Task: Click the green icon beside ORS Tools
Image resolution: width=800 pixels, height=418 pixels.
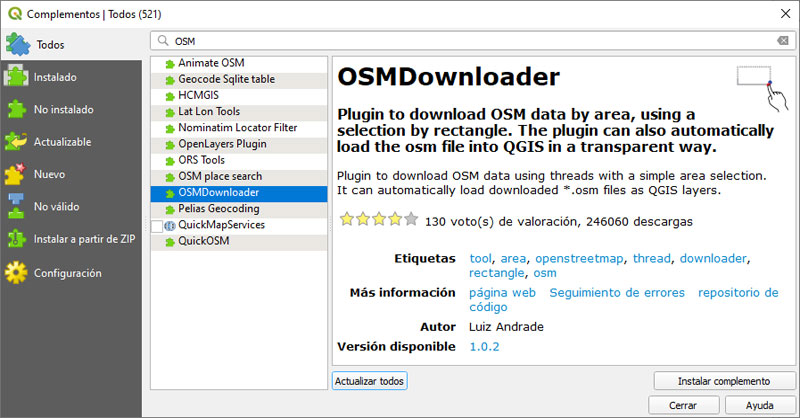Action: point(170,161)
